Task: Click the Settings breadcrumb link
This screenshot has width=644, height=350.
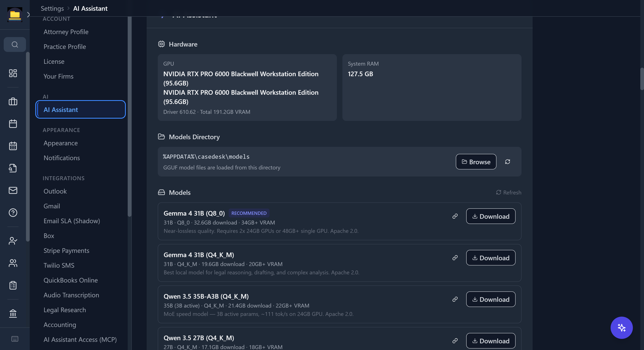Action: coord(52,8)
